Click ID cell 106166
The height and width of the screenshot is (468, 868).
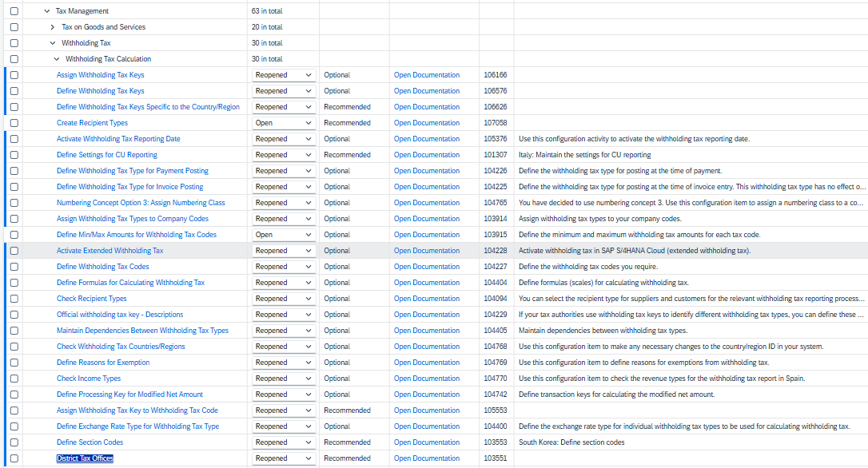pyautogui.click(x=496, y=75)
